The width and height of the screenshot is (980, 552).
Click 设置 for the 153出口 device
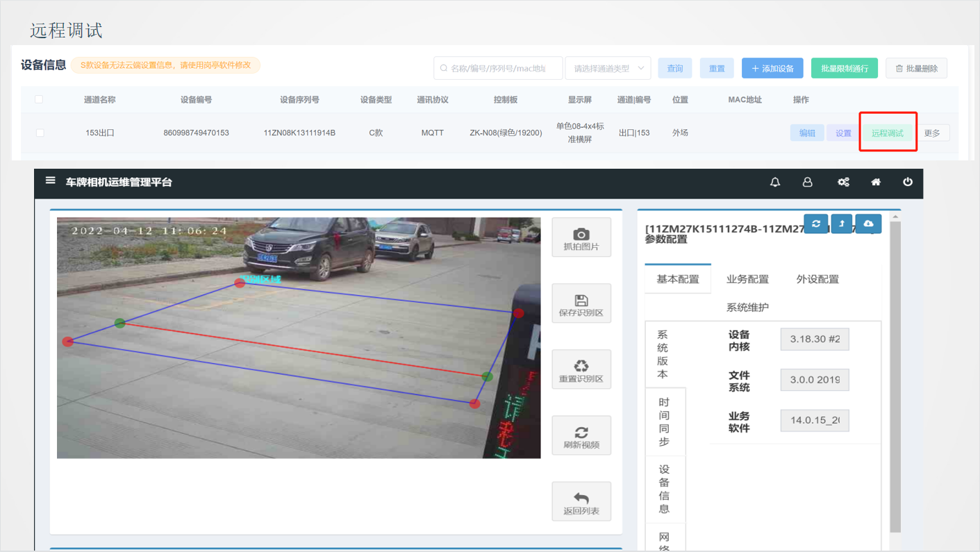(x=843, y=133)
